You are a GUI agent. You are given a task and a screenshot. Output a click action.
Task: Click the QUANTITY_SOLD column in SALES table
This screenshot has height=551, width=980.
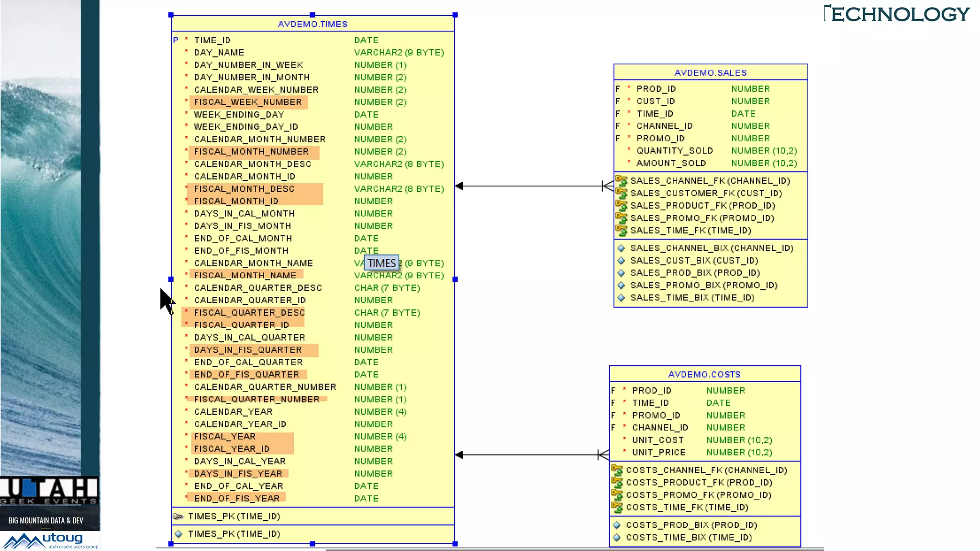pyautogui.click(x=674, y=151)
